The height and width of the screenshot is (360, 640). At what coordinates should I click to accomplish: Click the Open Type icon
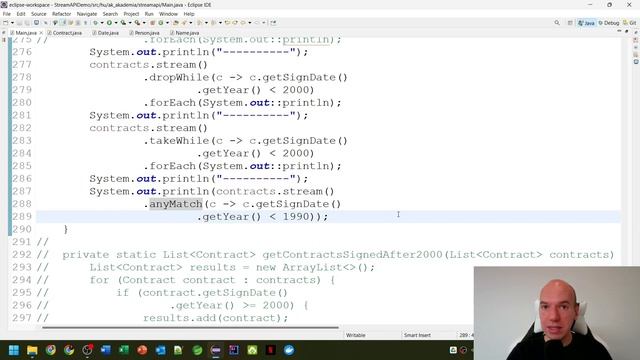click(176, 23)
